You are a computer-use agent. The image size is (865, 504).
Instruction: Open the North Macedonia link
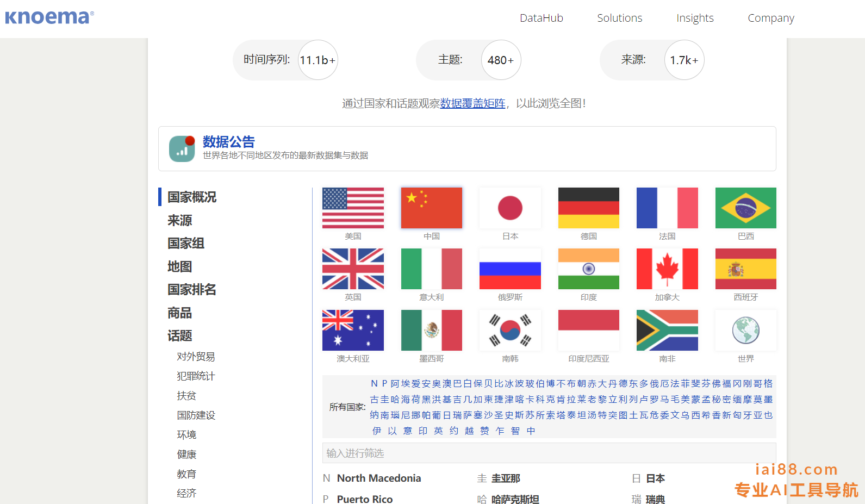click(x=378, y=478)
